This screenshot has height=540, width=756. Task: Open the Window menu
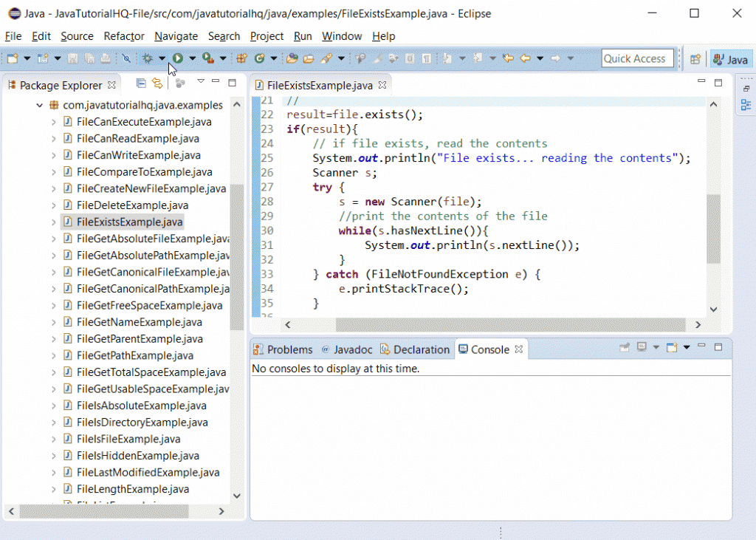click(x=341, y=35)
